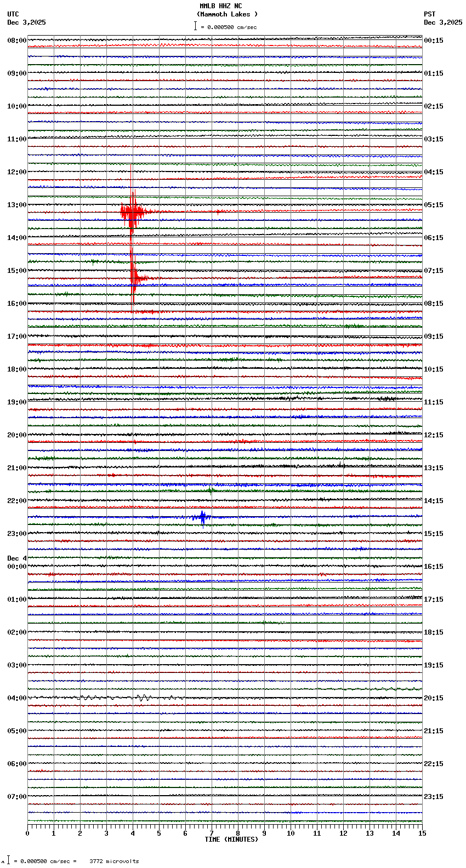The width and height of the screenshot is (466, 868).
Task: Click the 23:15 PST time label
Action: pos(434,797)
